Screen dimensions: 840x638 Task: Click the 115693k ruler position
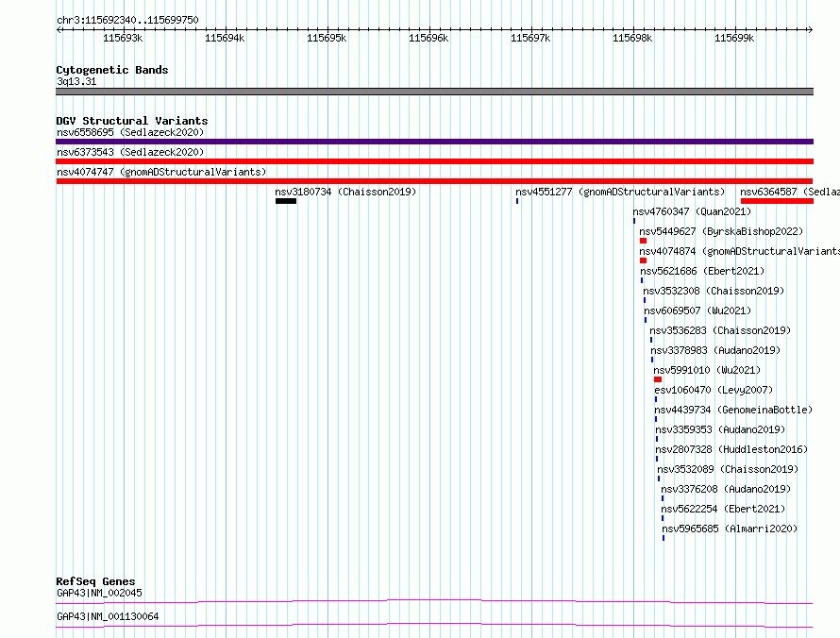[123, 38]
